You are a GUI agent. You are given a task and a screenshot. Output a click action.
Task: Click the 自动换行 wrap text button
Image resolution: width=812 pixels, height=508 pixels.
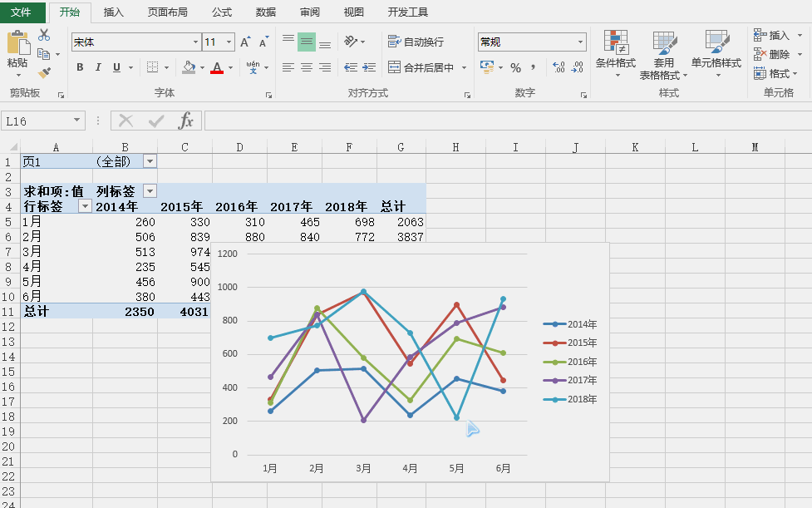click(x=416, y=42)
